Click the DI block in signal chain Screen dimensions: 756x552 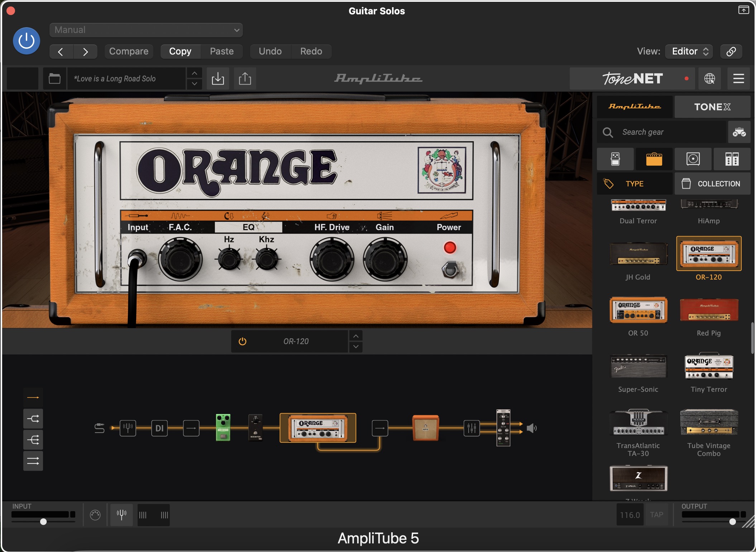159,428
